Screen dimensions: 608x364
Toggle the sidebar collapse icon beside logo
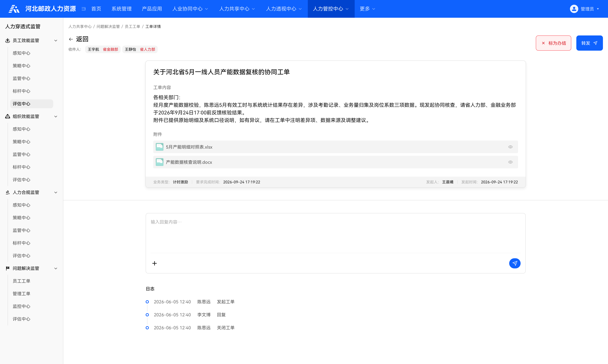click(84, 9)
